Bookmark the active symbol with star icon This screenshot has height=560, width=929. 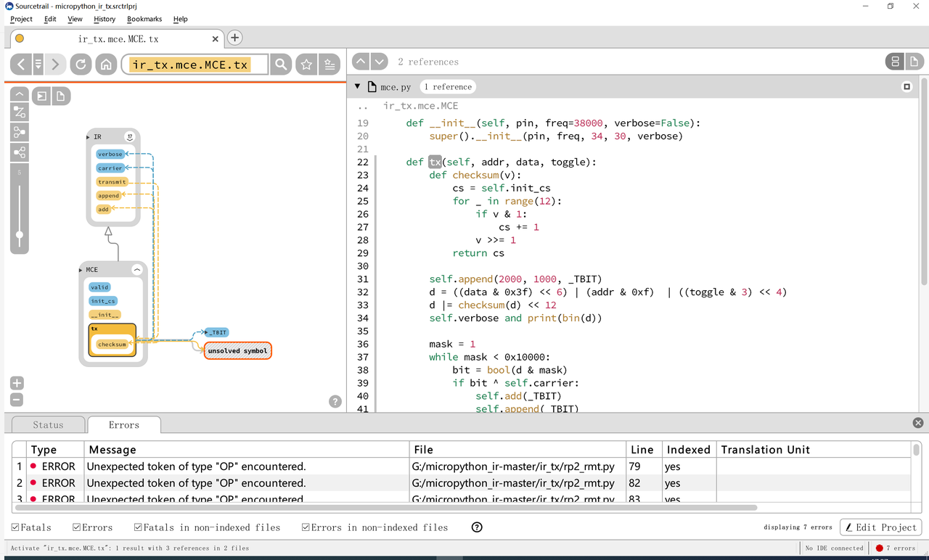pos(306,65)
